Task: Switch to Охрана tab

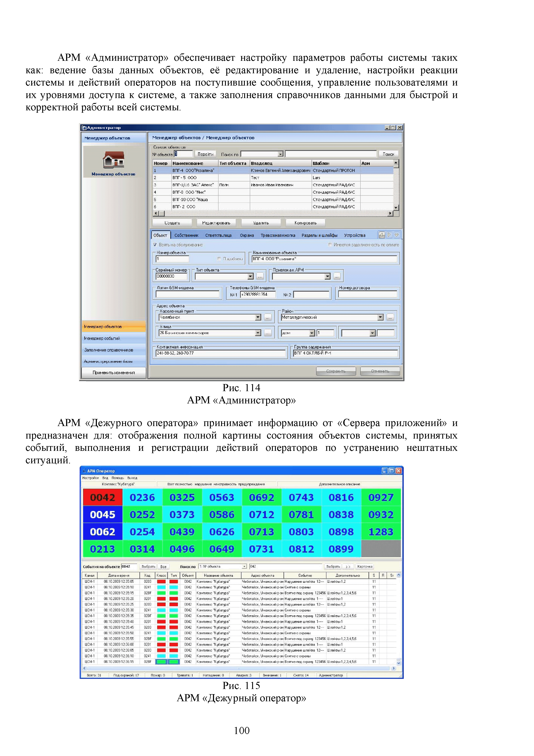Action: pyautogui.click(x=247, y=235)
